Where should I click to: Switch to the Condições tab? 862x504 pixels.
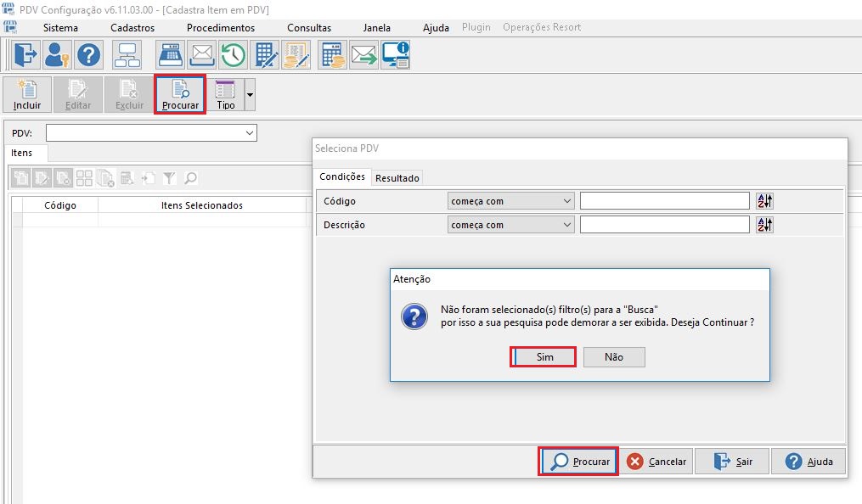342,176
